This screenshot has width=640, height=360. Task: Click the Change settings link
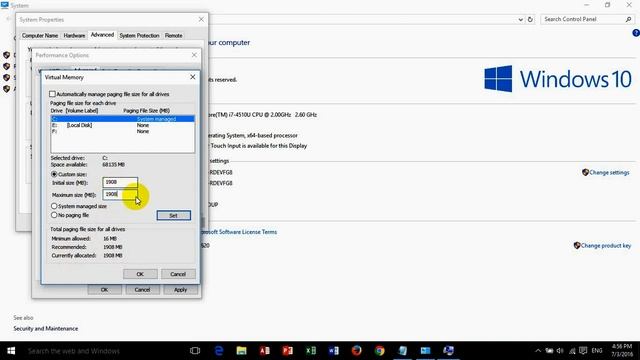(x=609, y=173)
